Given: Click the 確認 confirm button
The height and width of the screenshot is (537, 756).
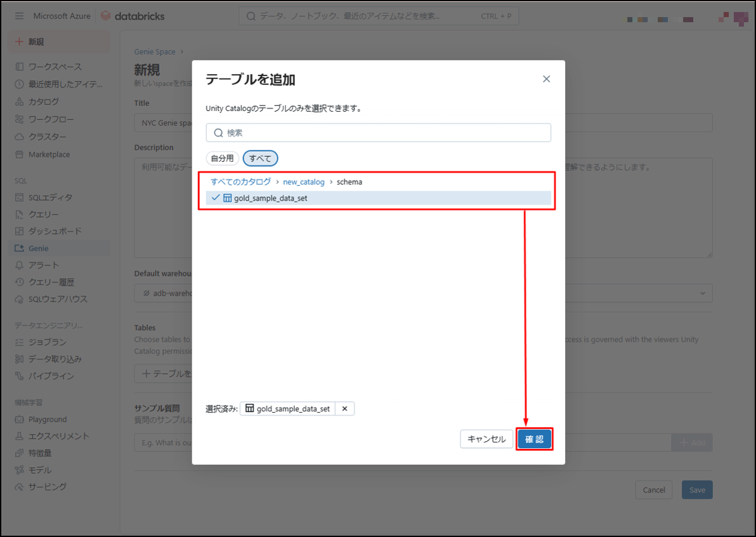Looking at the screenshot, I should 534,439.
